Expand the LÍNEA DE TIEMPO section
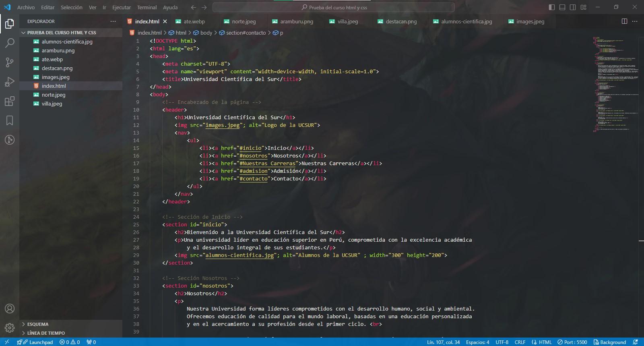 pos(71,333)
